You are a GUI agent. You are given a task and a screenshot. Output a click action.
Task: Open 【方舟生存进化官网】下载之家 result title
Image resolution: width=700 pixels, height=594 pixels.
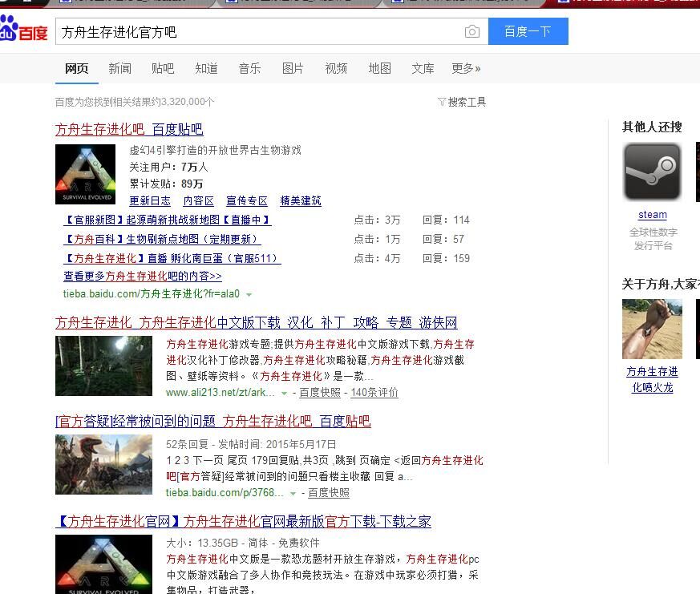pyautogui.click(x=244, y=521)
